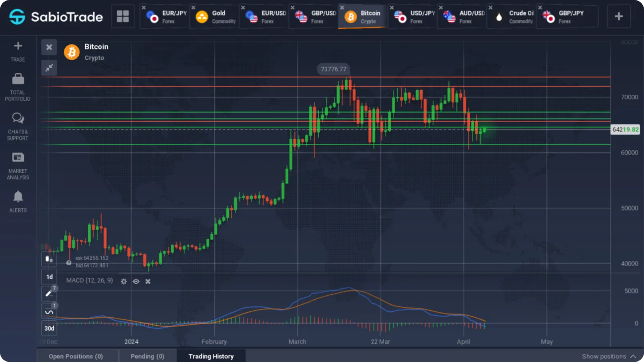Remove the MACD indicator

tap(148, 281)
